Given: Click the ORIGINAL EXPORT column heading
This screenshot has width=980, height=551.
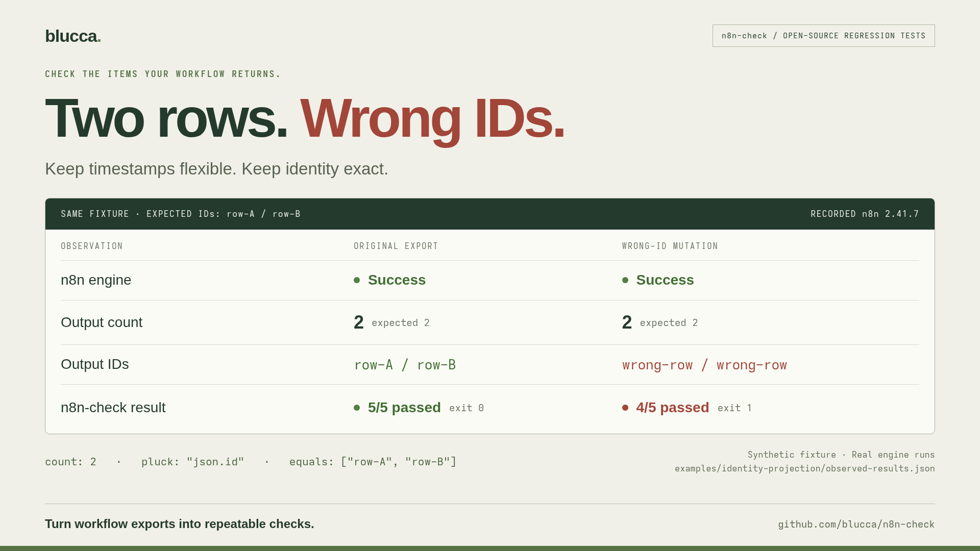Looking at the screenshot, I should [x=396, y=246].
